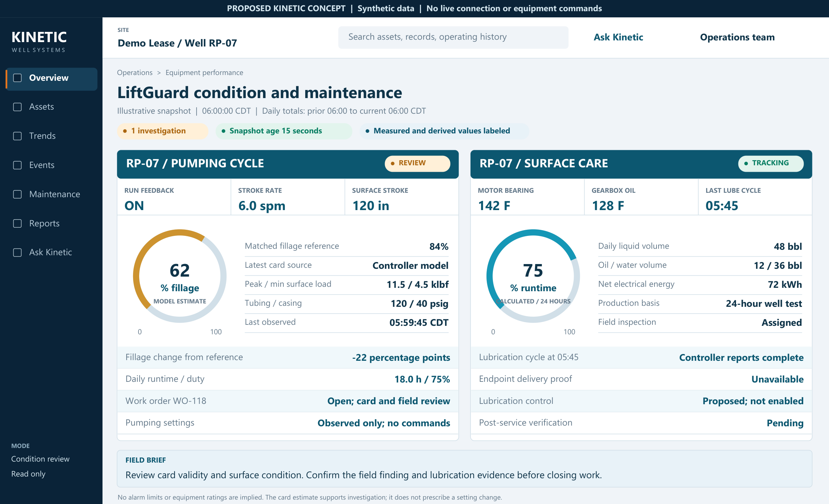Open the Operations team menu
829x504 pixels.
737,37
